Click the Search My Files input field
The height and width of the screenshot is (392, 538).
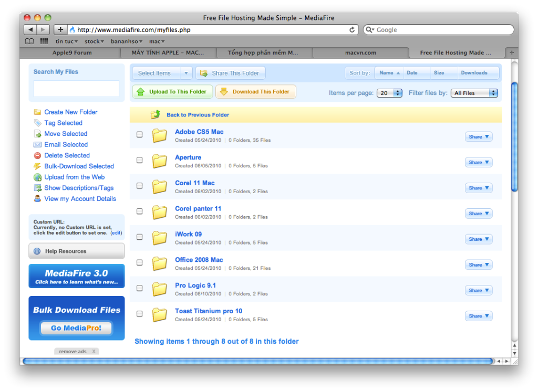point(76,89)
